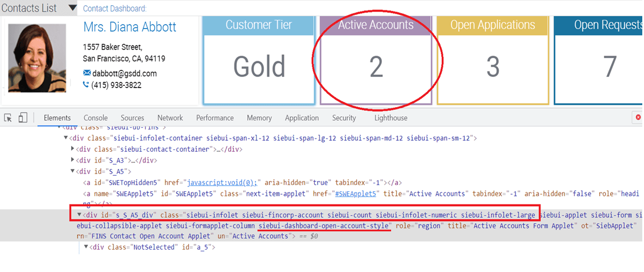Open the Customer Tier Gold tile
This screenshot has height=272, width=644.
[x=259, y=60]
